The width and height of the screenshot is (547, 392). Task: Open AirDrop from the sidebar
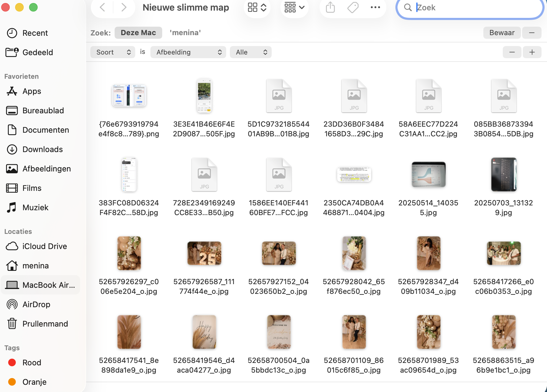(36, 304)
